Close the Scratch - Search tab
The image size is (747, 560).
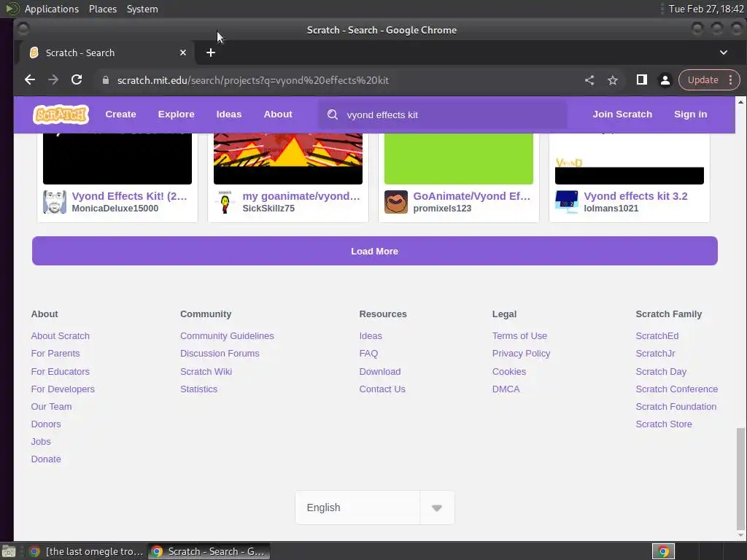tap(183, 52)
